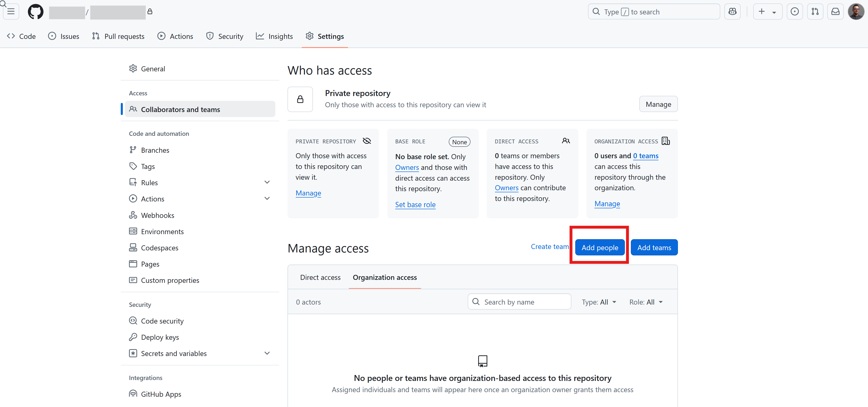Screen dimensions: 868x407
Task: Click the Create team link
Action: pos(550,247)
